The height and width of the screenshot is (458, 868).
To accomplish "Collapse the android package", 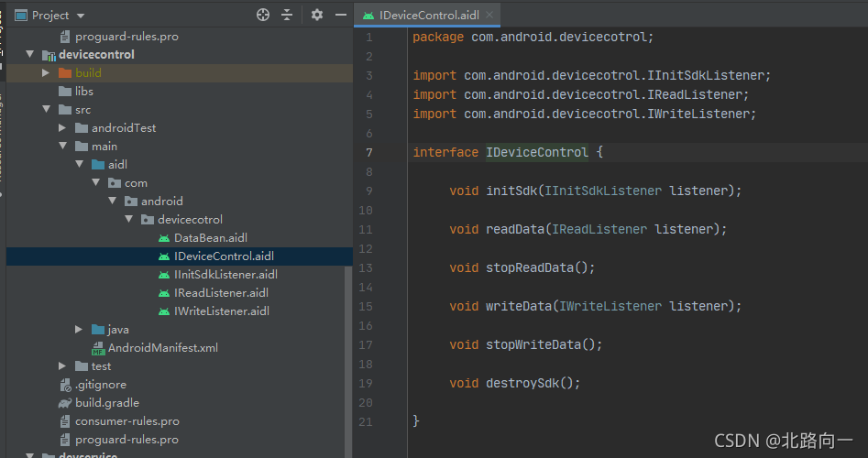I will click(113, 201).
